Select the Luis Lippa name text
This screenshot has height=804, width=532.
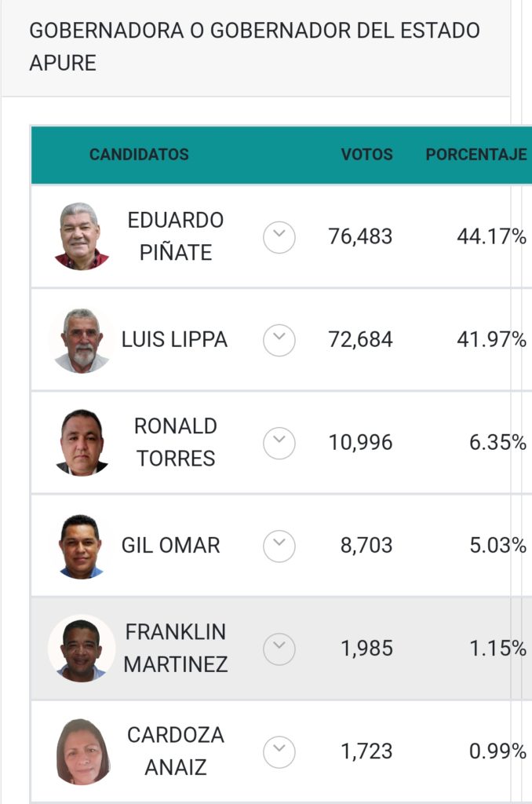174,339
